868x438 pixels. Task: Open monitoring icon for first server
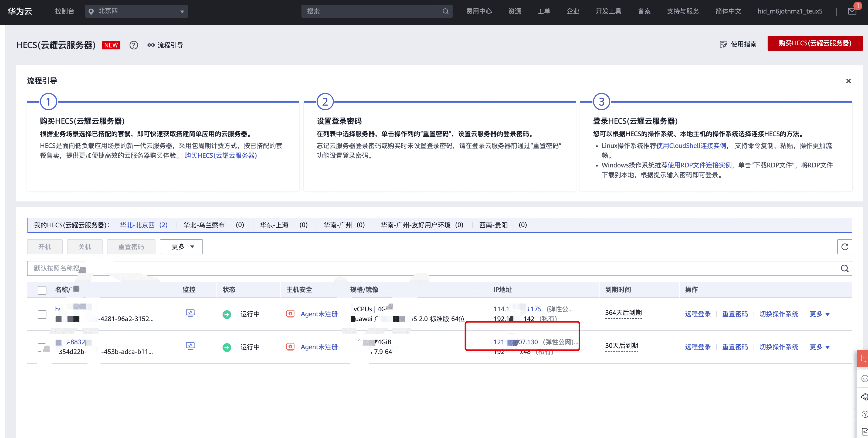tap(190, 313)
